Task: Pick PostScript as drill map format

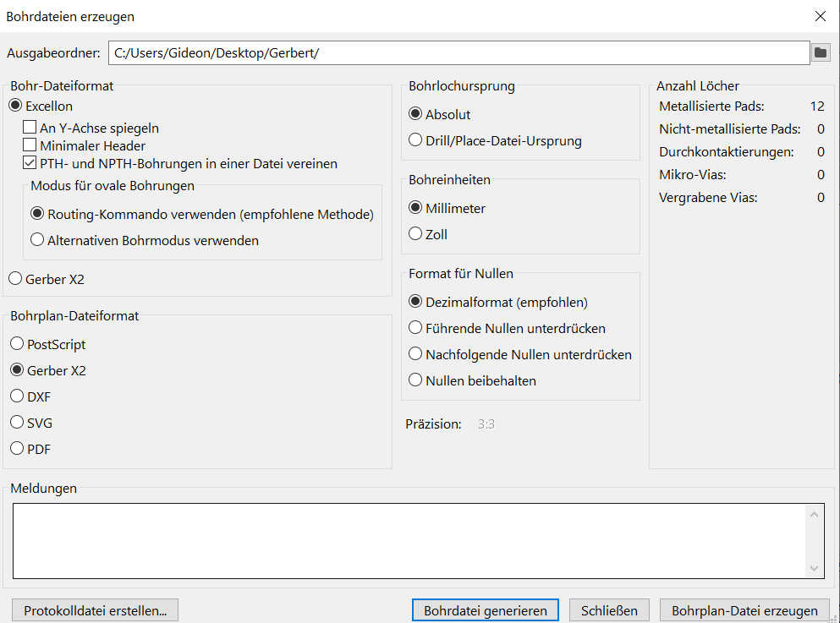Action: click(x=17, y=344)
